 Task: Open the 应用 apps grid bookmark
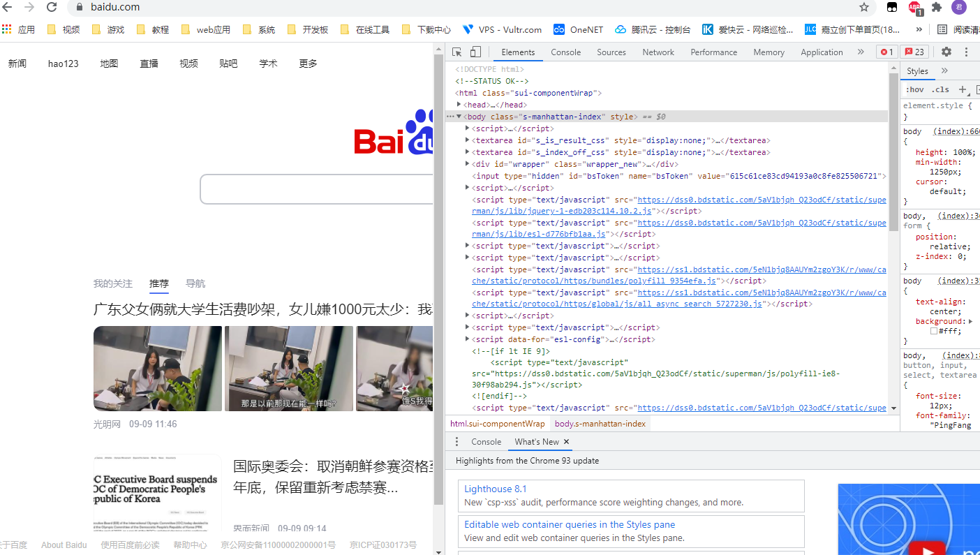[19, 30]
